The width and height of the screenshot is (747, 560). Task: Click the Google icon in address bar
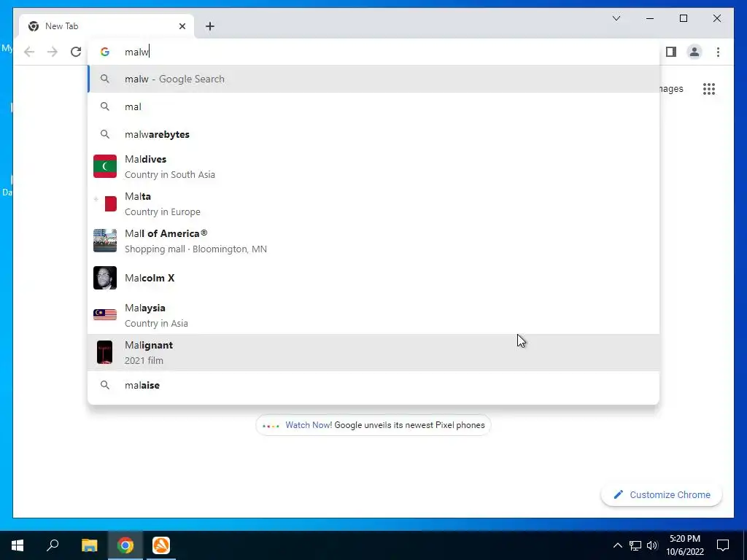tap(105, 52)
